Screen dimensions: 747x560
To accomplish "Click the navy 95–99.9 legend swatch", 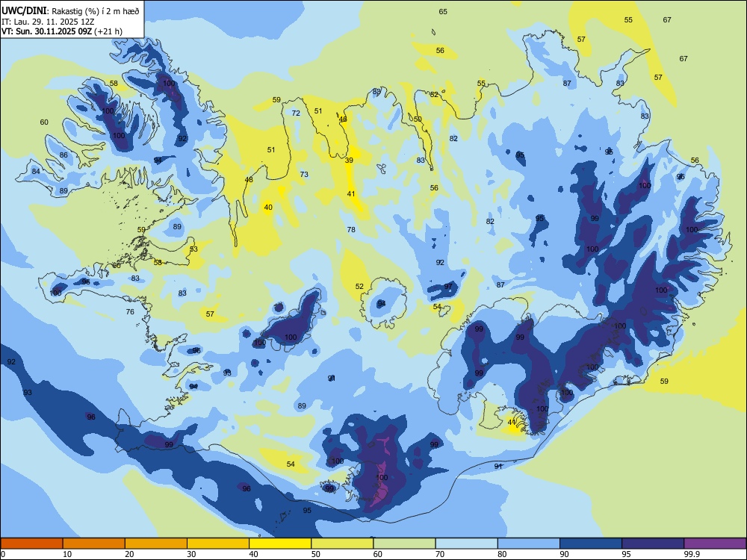I will [x=653, y=544].
